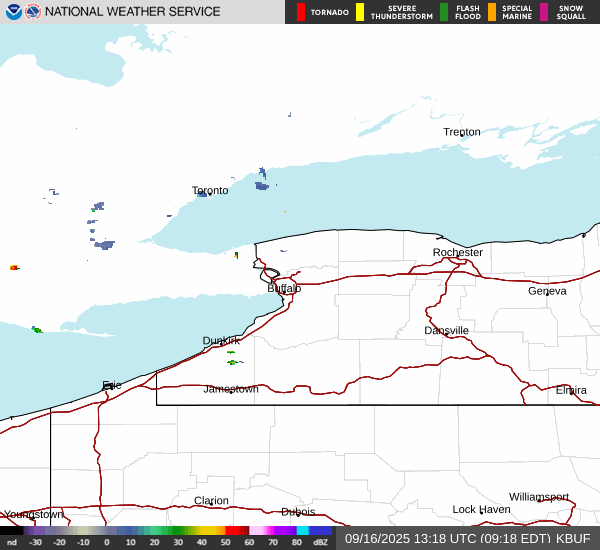This screenshot has height=550, width=600.
Task: Click the 'TORNADO' legend label
Action: point(329,12)
